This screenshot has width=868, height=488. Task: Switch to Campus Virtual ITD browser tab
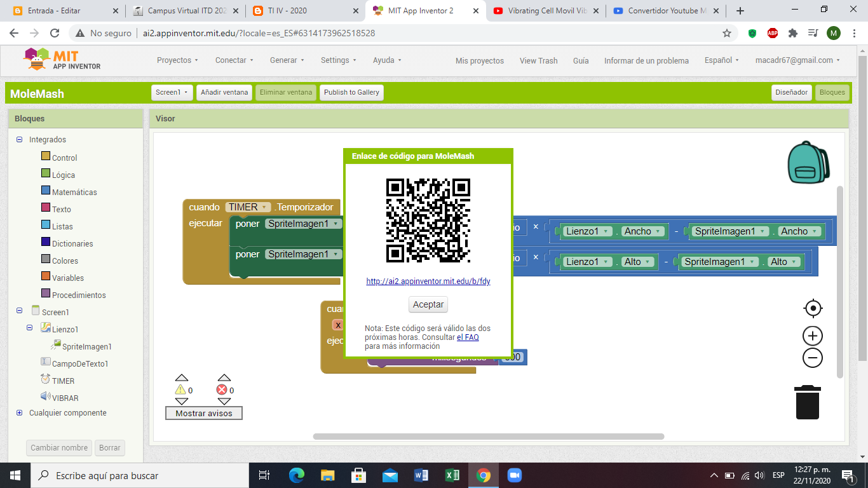pos(184,11)
